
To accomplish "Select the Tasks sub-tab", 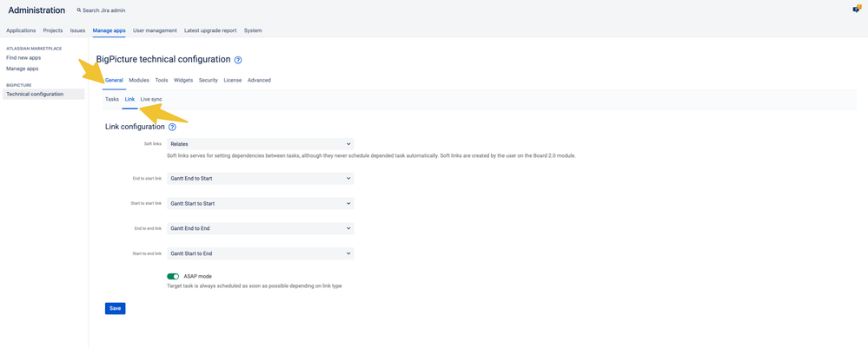I will click(112, 100).
